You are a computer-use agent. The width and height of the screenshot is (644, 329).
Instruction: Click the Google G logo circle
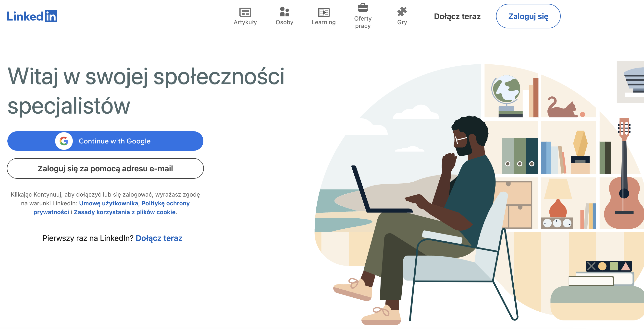coord(64,141)
